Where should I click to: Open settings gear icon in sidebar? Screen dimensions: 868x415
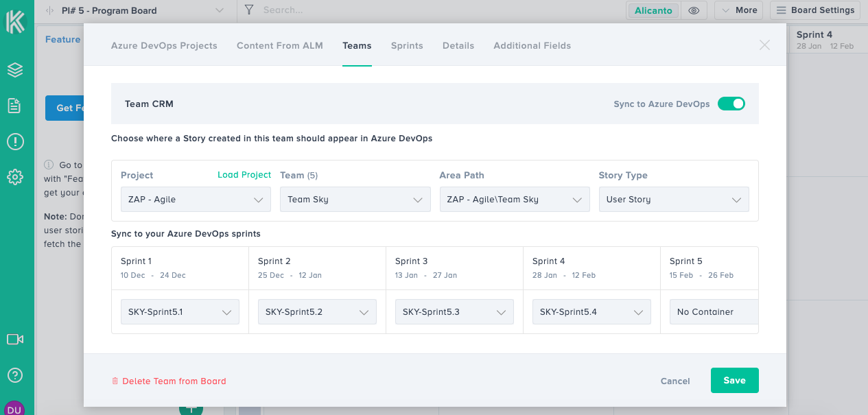(x=15, y=177)
